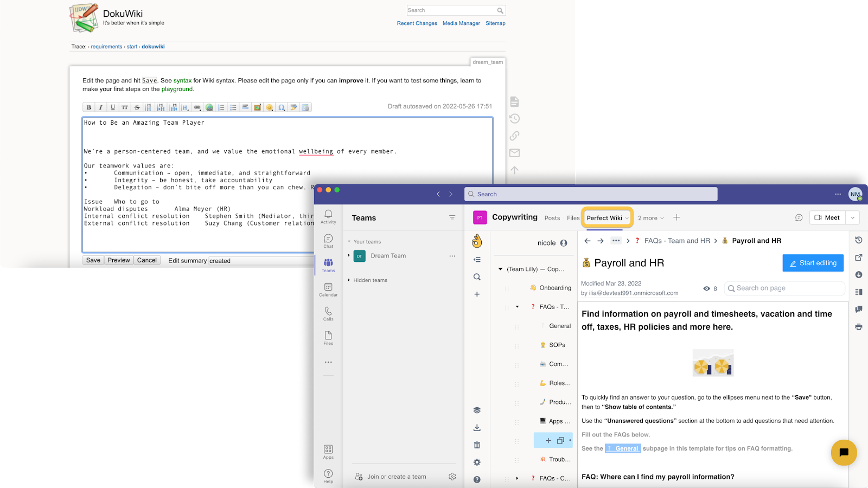Open Calls in Teams sidebar
Screen dimensions: 868x488
coord(328,313)
